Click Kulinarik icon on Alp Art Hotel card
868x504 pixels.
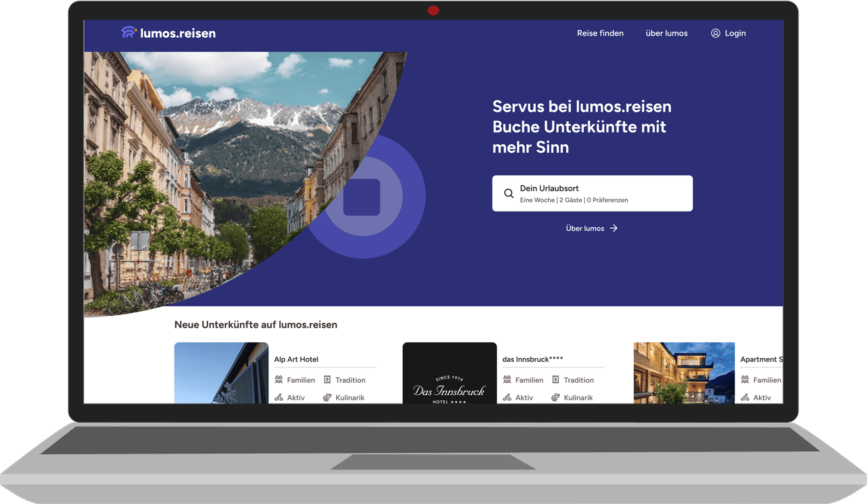click(327, 397)
